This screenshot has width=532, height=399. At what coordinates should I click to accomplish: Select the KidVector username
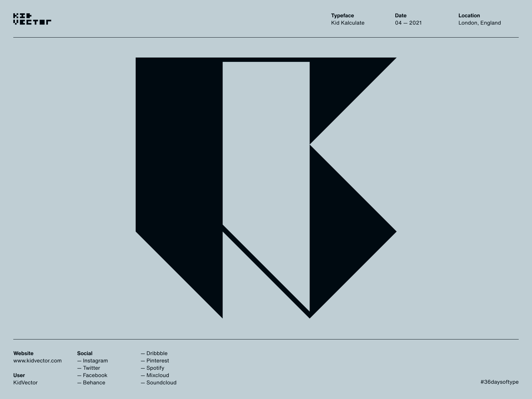click(x=25, y=382)
